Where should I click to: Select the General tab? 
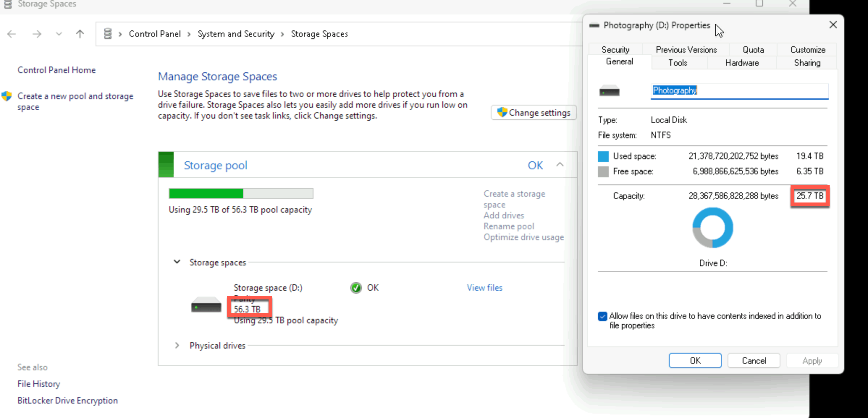[619, 62]
